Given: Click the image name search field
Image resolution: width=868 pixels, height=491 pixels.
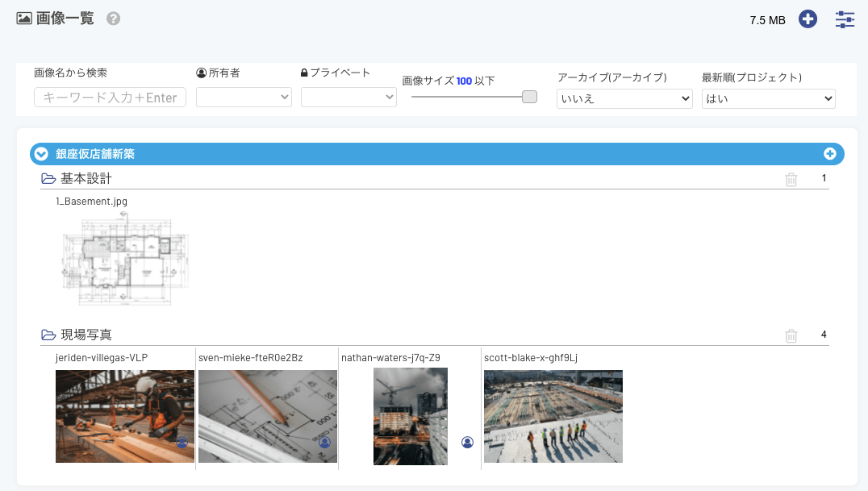Looking at the screenshot, I should 110,98.
